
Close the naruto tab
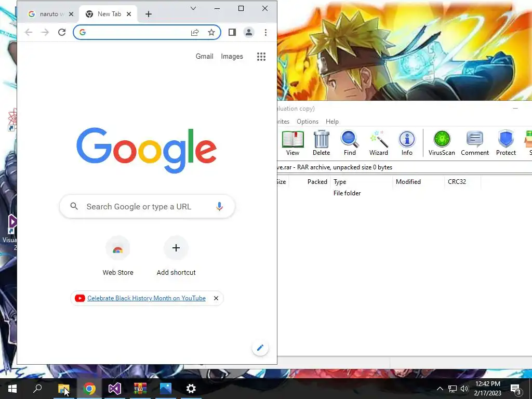[x=71, y=14]
